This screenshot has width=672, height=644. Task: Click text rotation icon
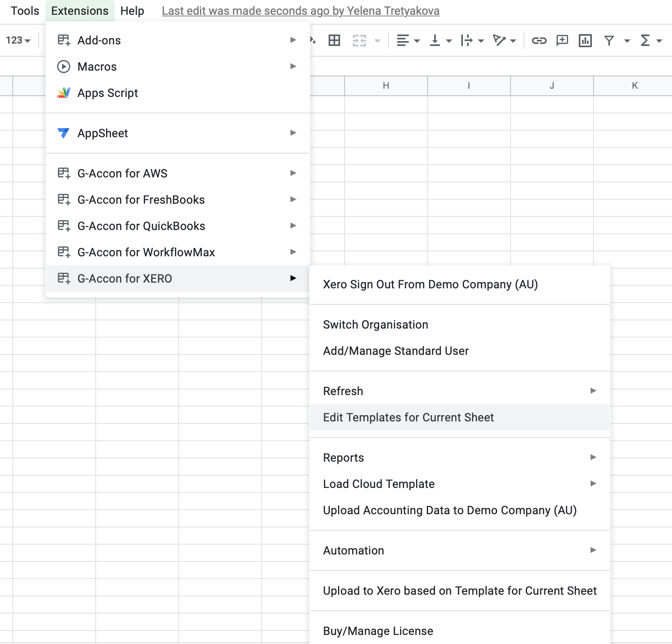coord(499,40)
